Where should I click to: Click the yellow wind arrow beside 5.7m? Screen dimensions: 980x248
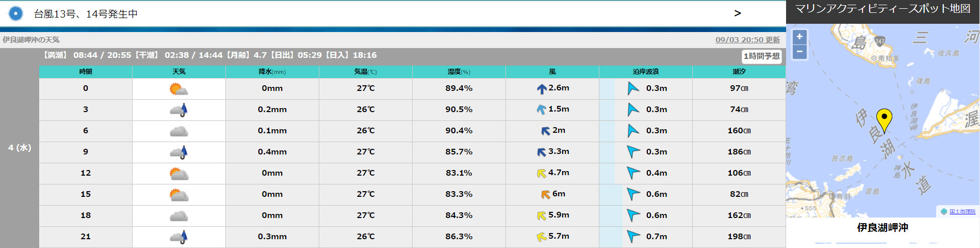[x=542, y=237]
